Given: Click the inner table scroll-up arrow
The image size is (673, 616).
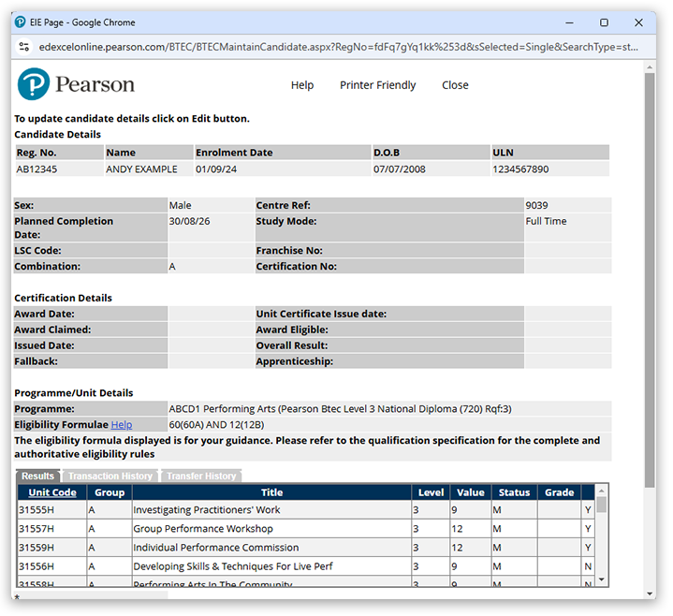Looking at the screenshot, I should (602, 490).
